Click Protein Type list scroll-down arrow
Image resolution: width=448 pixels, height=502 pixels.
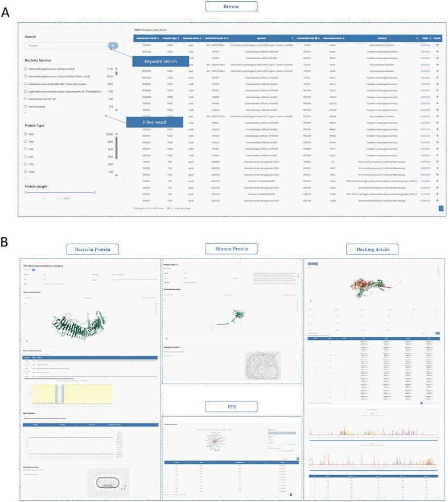pyautogui.click(x=116, y=175)
